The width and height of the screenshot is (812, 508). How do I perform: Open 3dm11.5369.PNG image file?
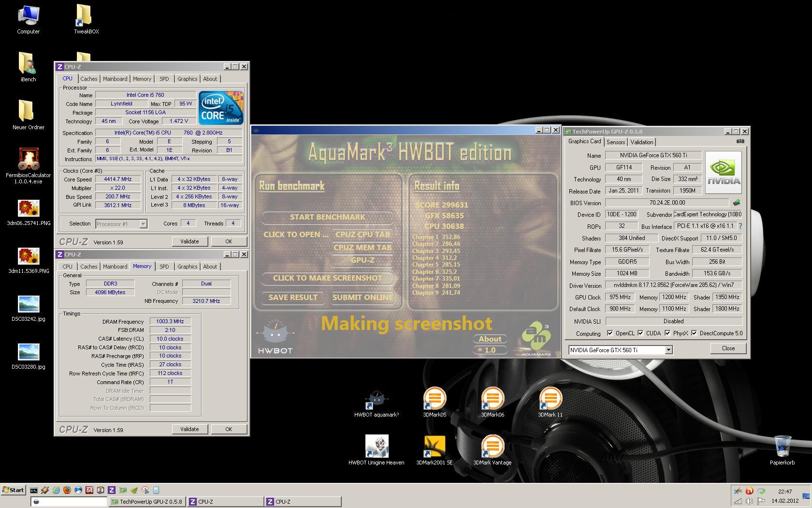28,261
